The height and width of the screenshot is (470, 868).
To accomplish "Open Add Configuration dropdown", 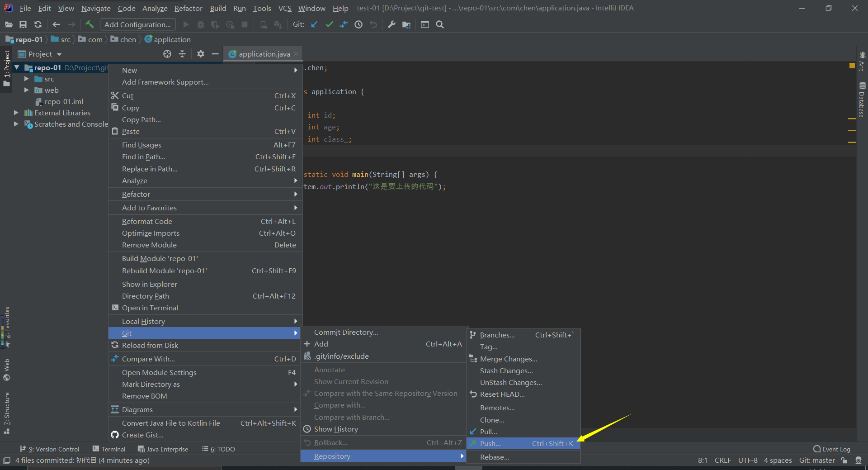I will point(138,24).
